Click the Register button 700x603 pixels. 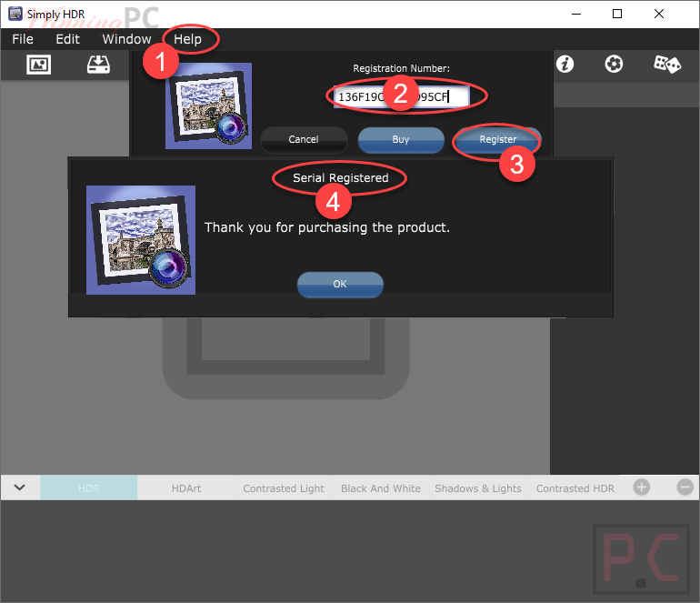pos(498,140)
